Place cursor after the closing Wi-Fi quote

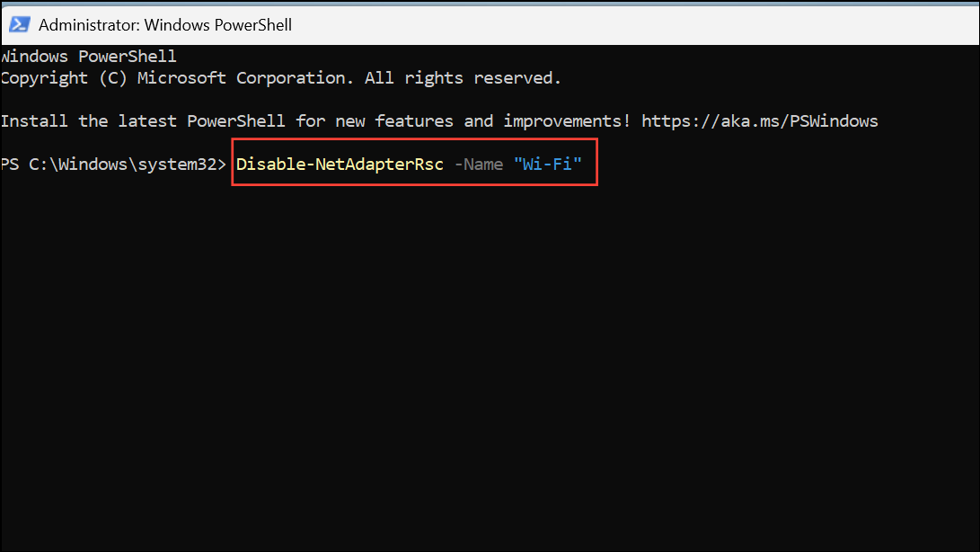click(x=584, y=165)
